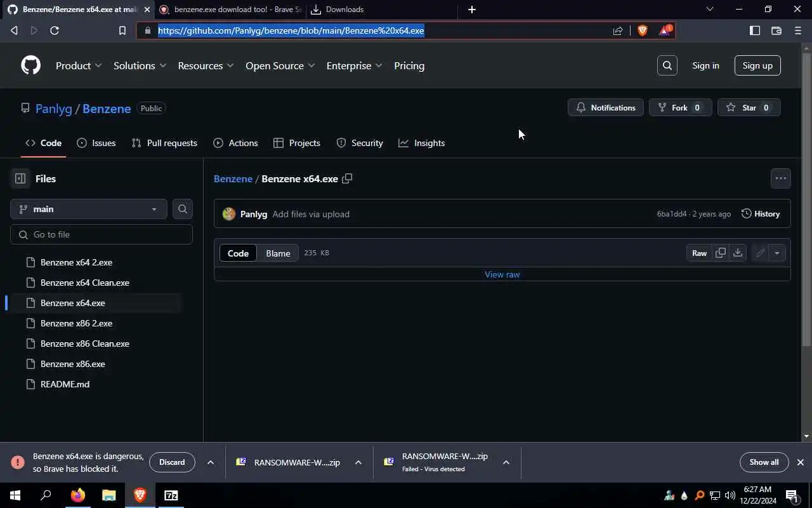Switch to the Blame view
The width and height of the screenshot is (812, 508).
tap(278, 253)
